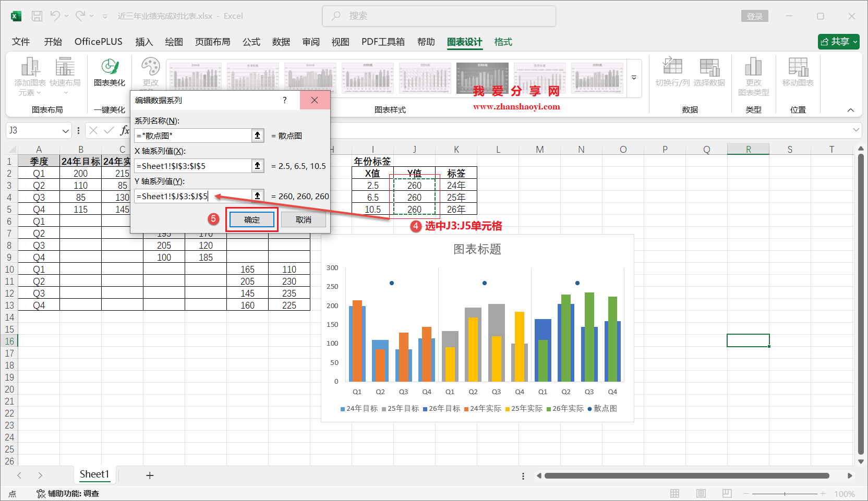Screen dimensions: 868x501
Task: Click Switch Row/Column icon
Action: [x=672, y=72]
